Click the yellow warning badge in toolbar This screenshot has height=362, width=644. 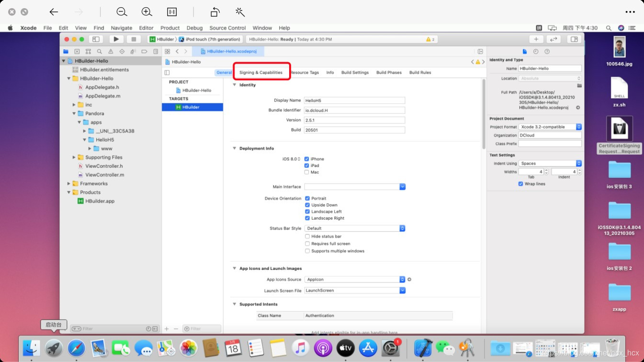point(430,39)
